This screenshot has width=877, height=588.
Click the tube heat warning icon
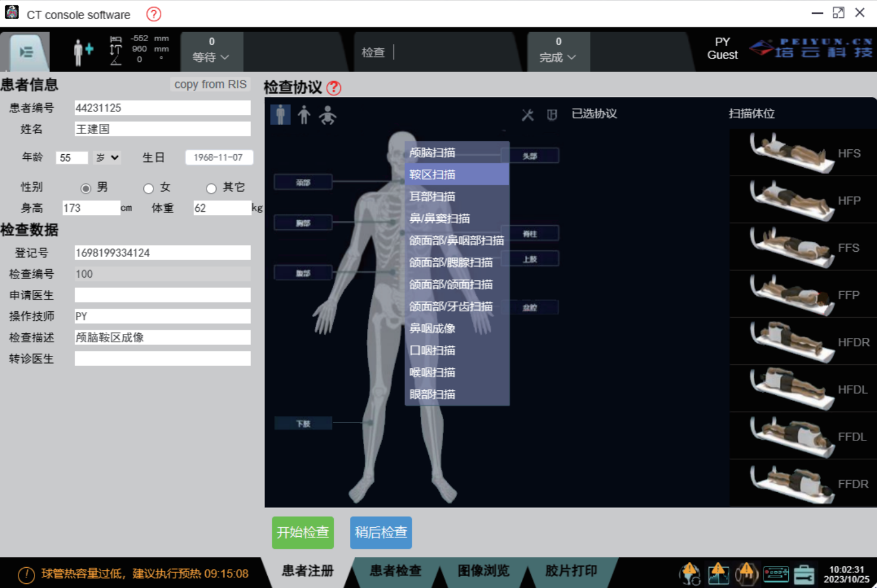[746, 574]
